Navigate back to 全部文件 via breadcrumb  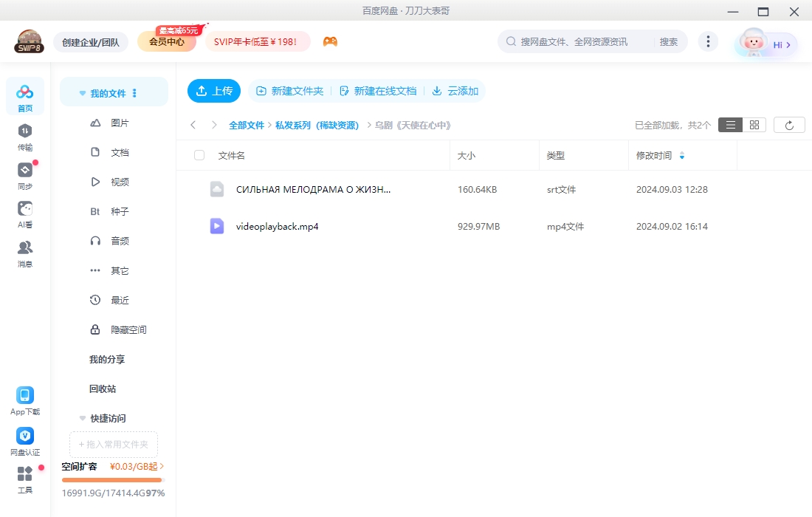[x=247, y=125]
